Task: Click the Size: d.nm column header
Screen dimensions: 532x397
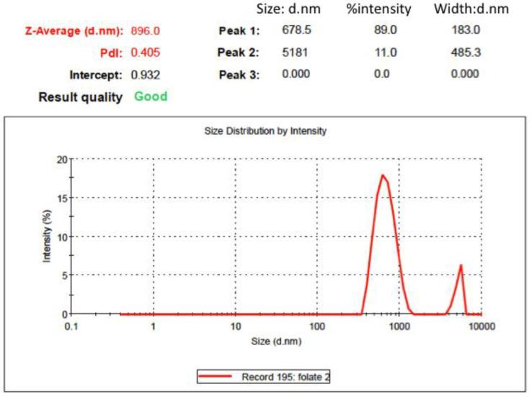Action: [289, 9]
